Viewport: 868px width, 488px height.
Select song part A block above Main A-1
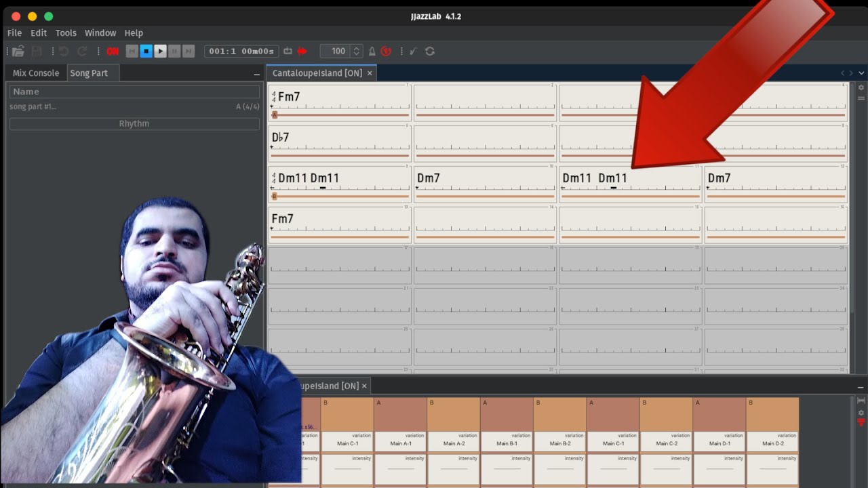tap(401, 414)
